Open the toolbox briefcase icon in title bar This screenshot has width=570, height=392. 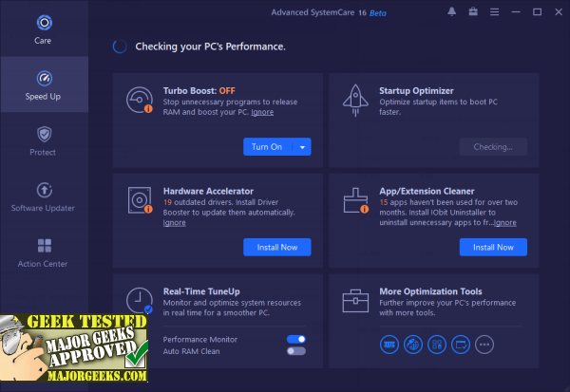[473, 12]
